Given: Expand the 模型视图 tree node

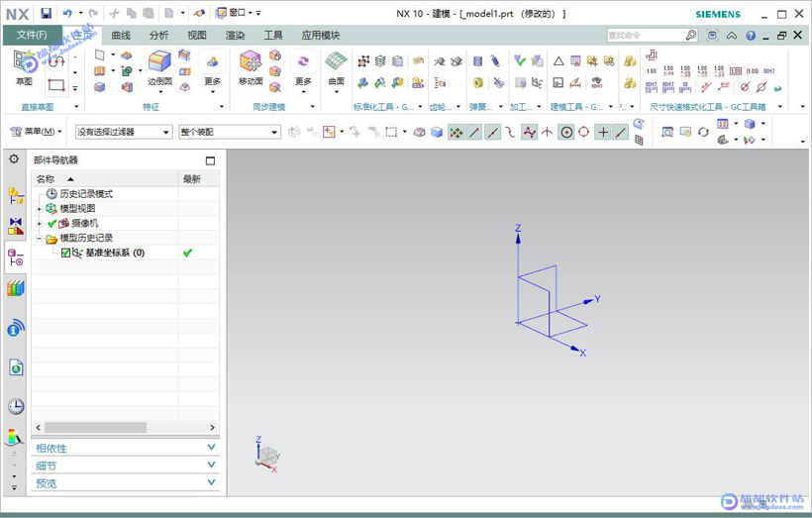Looking at the screenshot, I should coord(39,209).
